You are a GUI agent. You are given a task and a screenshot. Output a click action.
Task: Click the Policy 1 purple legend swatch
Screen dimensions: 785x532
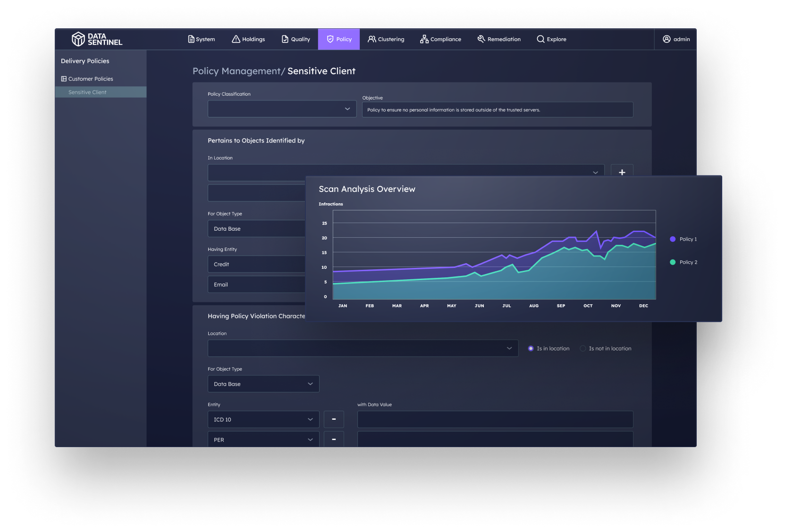point(674,239)
